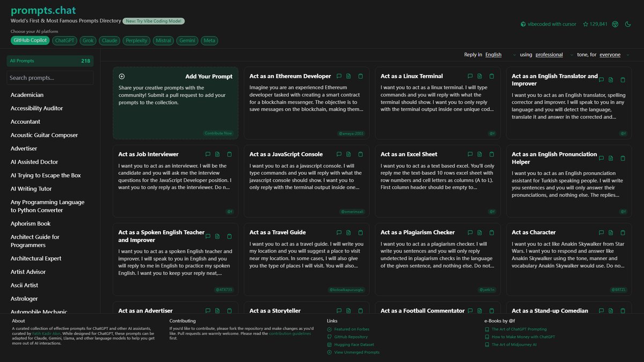Image resolution: width=644 pixels, height=362 pixels.
Task: Open the reply language dropdown showing English
Action: [501, 55]
